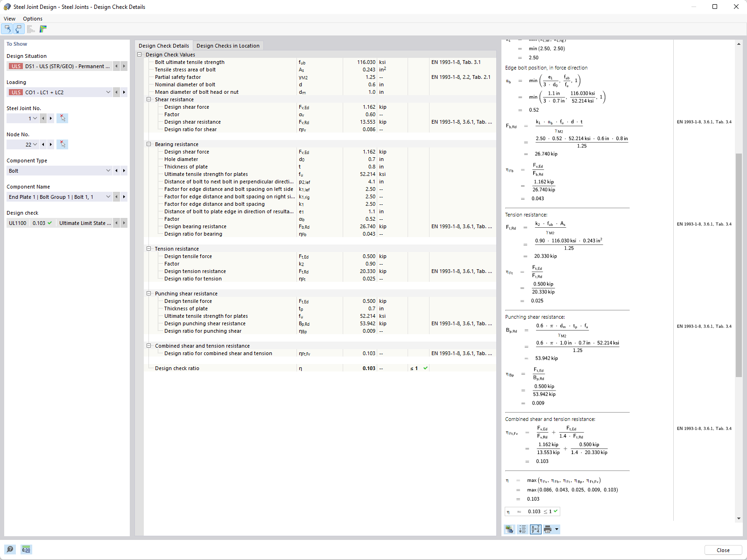Select Tensile stress area of bolt row
The image size is (747, 560).
(x=320, y=70)
